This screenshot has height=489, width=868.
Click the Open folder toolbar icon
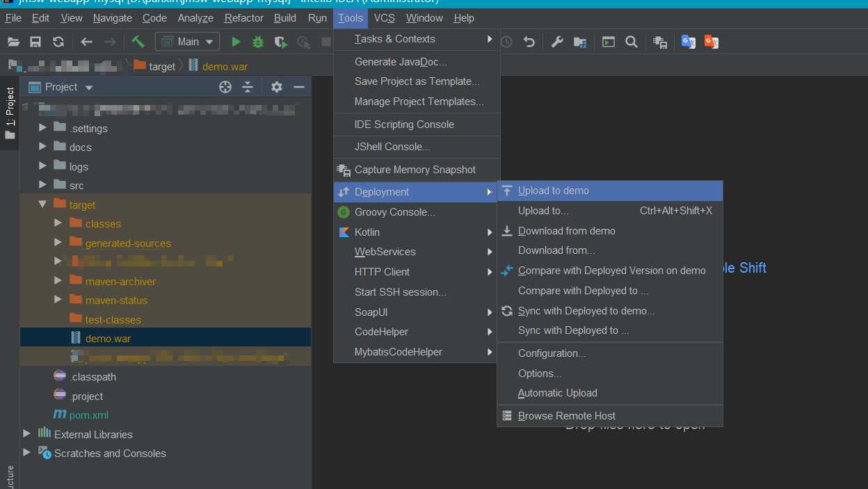pyautogui.click(x=13, y=42)
